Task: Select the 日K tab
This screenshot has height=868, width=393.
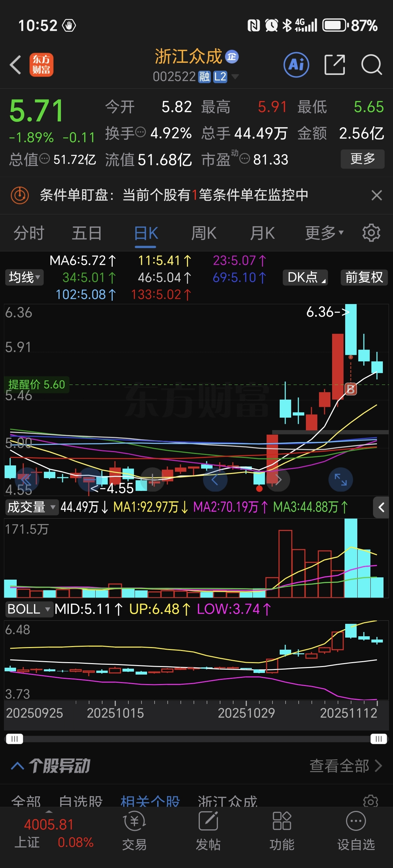Action: [146, 233]
